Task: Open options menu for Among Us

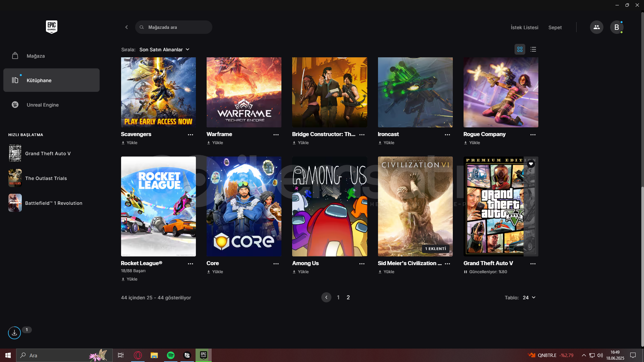Action: tap(362, 263)
